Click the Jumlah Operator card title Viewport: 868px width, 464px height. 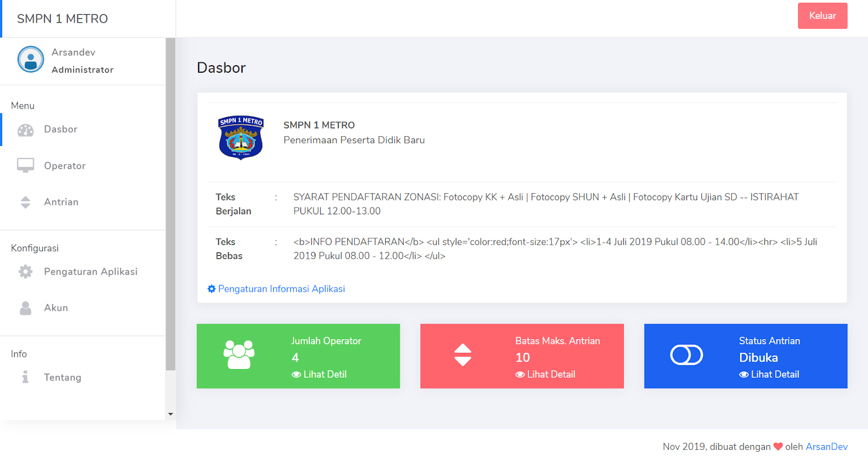(x=326, y=341)
